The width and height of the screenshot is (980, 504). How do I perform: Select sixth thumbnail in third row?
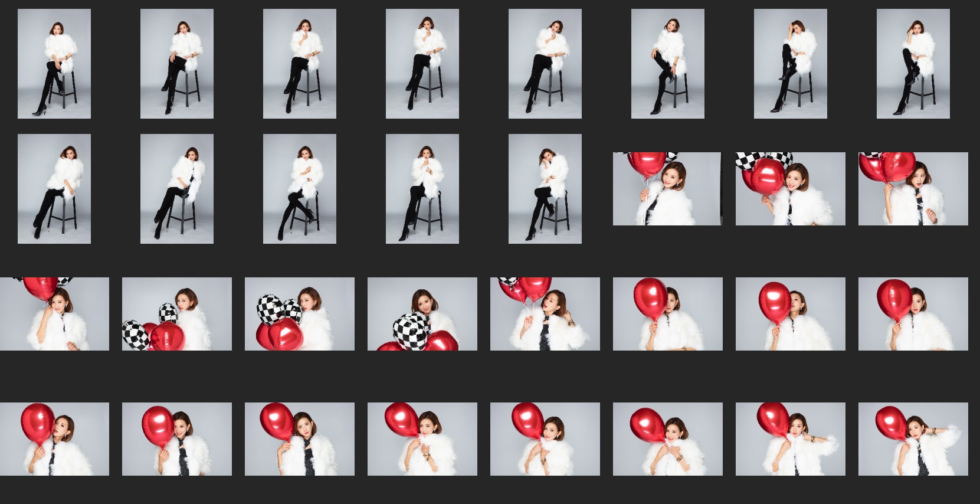667,314
